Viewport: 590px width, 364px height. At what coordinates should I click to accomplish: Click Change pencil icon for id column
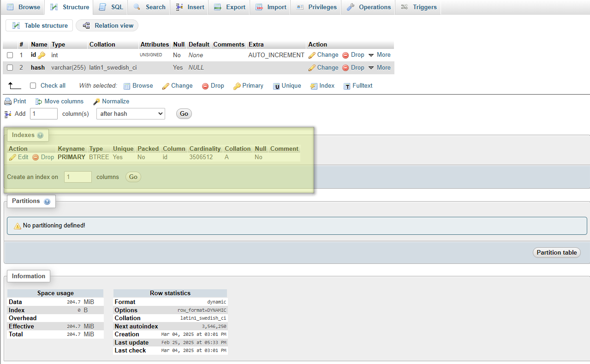312,55
